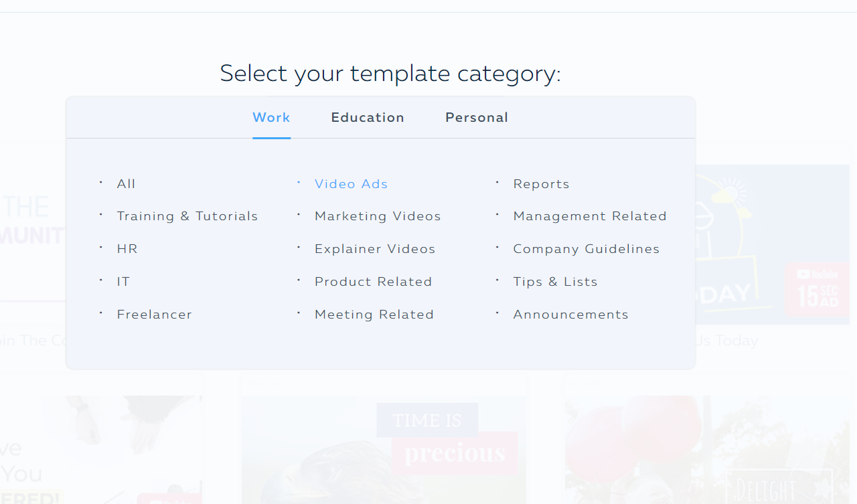Select Company Guidelines category
Image resolution: width=857 pixels, height=504 pixels.
coord(586,249)
